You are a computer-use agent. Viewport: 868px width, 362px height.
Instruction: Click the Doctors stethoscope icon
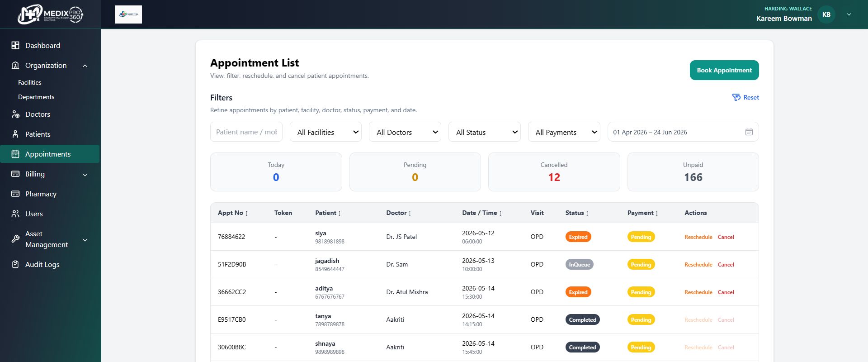[x=15, y=114]
